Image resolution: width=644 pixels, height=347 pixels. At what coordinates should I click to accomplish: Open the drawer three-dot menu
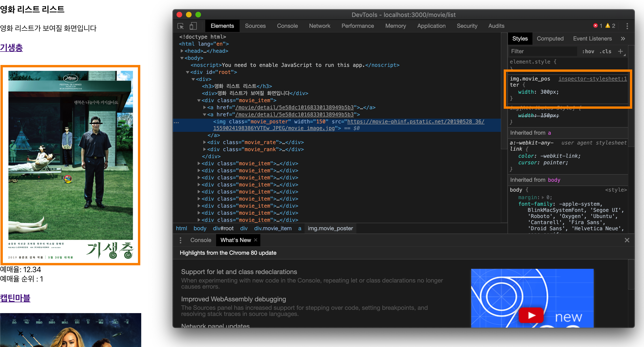pyautogui.click(x=181, y=240)
